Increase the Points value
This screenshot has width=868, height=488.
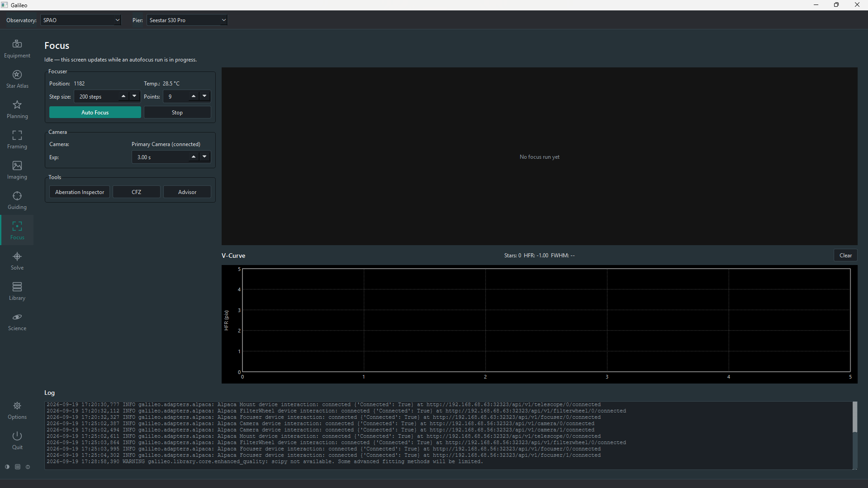194,96
